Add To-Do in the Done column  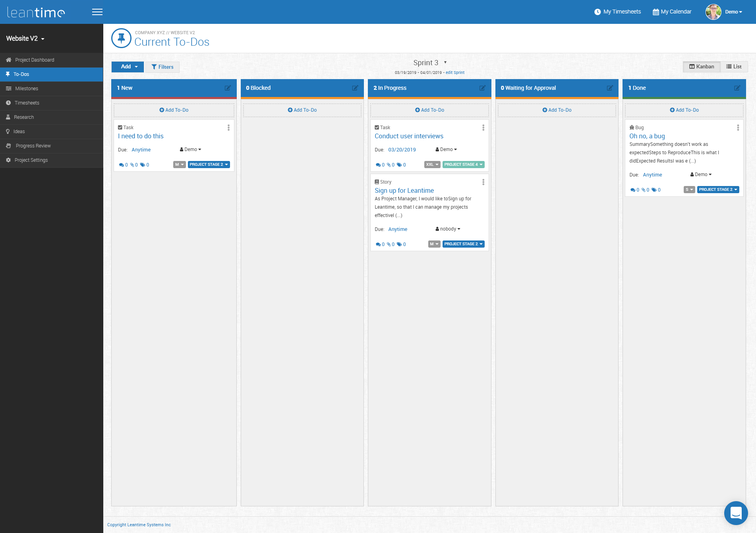(x=684, y=110)
